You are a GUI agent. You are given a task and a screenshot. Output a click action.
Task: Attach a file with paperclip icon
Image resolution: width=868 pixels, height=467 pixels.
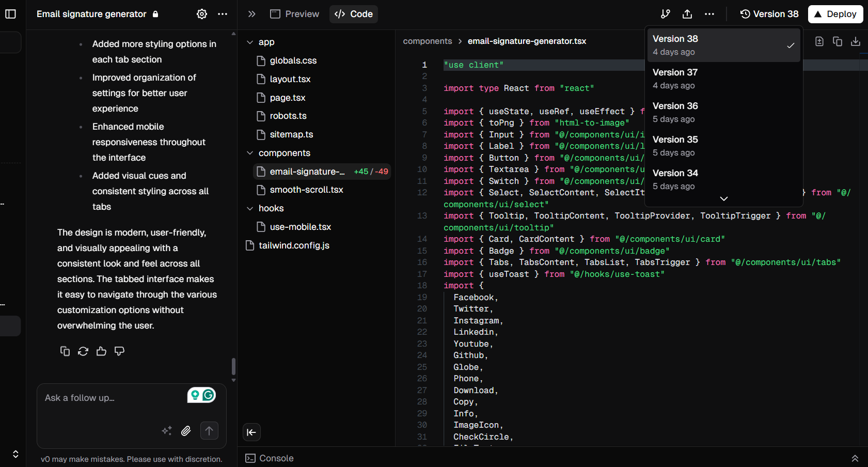[186, 431]
